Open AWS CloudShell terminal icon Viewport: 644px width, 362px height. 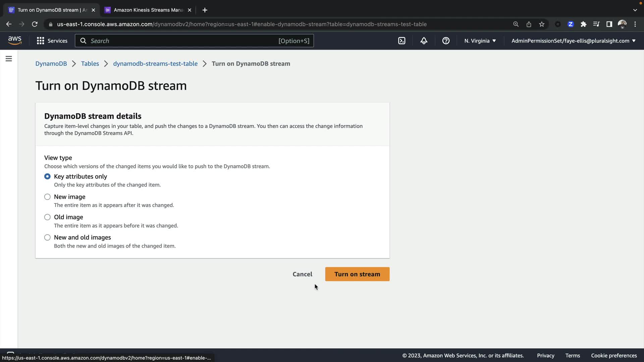[x=401, y=41]
